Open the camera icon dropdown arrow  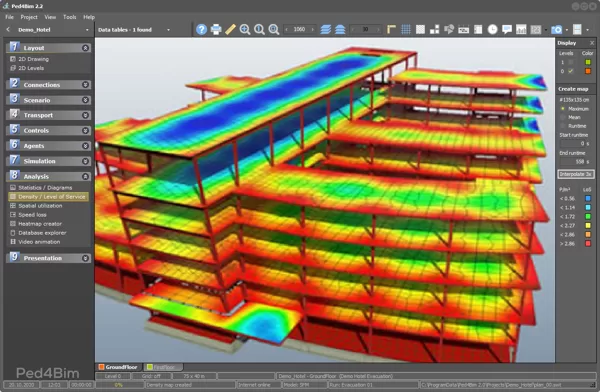pos(567,30)
